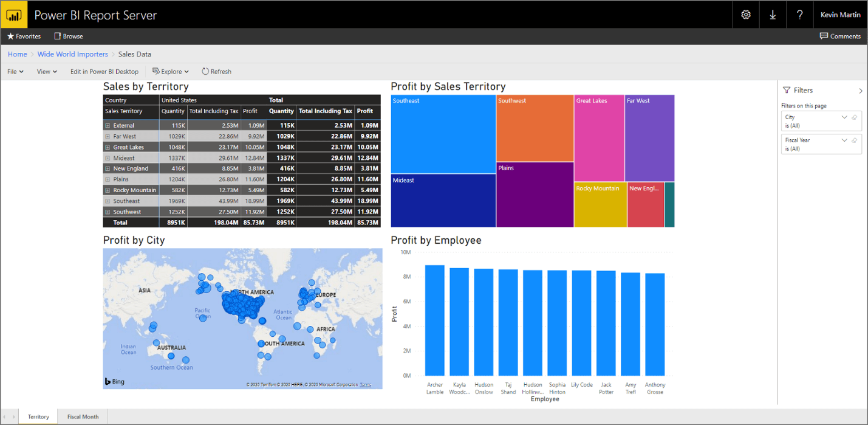Click Edit in Power BI Desktop

[x=104, y=72]
